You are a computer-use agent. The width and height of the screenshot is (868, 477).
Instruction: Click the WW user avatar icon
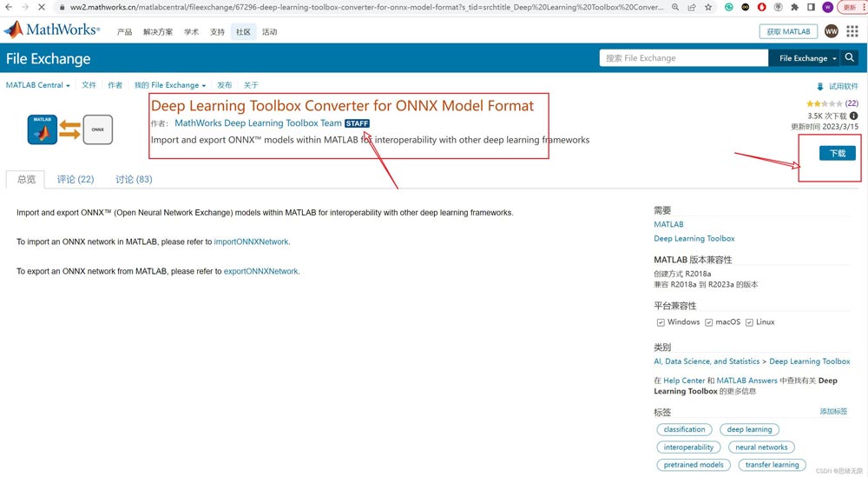[x=831, y=31]
